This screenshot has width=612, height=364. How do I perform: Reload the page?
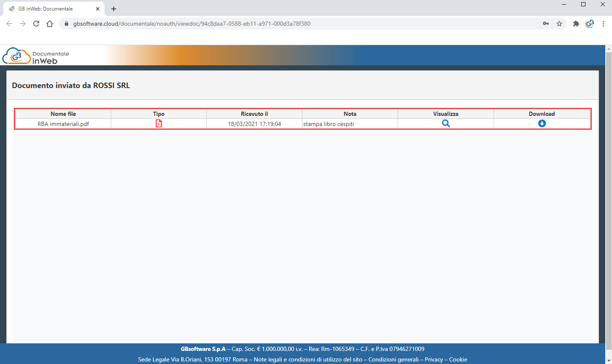[x=36, y=24]
